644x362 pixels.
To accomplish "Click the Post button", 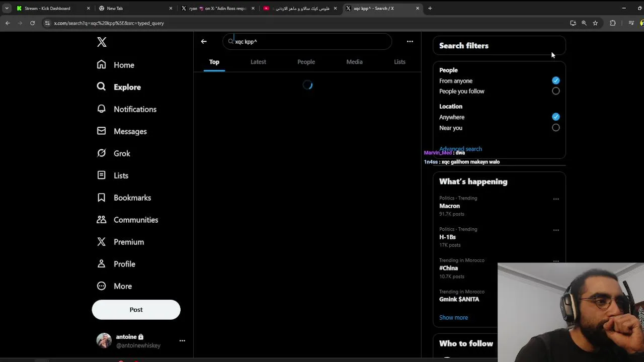I will pyautogui.click(x=136, y=310).
